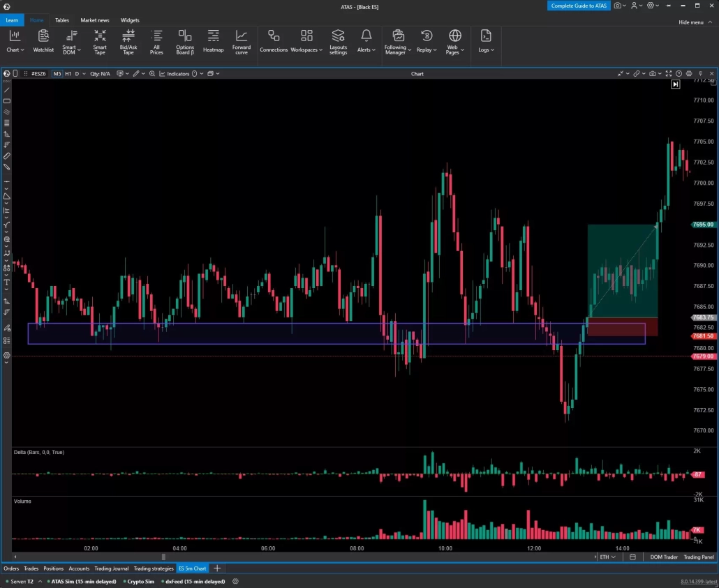
Task: Open chart help question-mark icon
Action: click(679, 74)
